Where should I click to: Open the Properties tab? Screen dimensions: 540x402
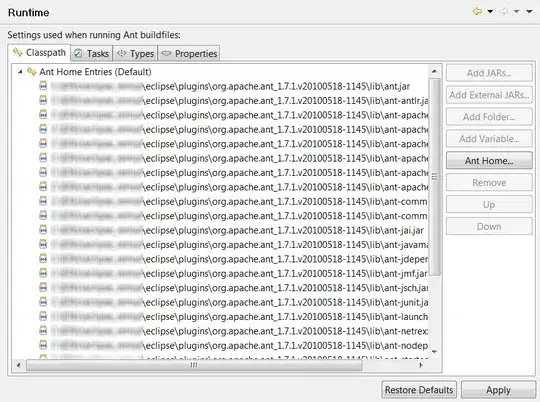[189, 53]
